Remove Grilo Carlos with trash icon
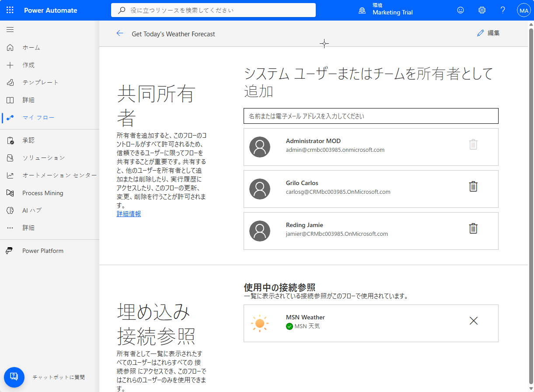The image size is (534, 392). (473, 186)
